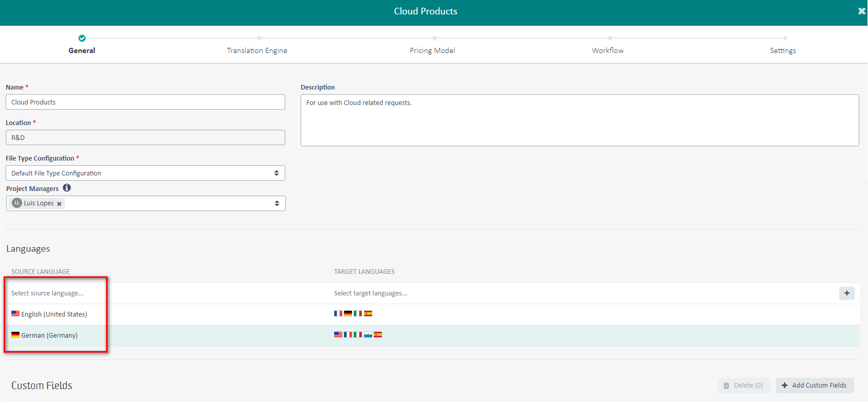The width and height of the screenshot is (868, 402).
Task: Open the Select target languages field
Action: [371, 293]
